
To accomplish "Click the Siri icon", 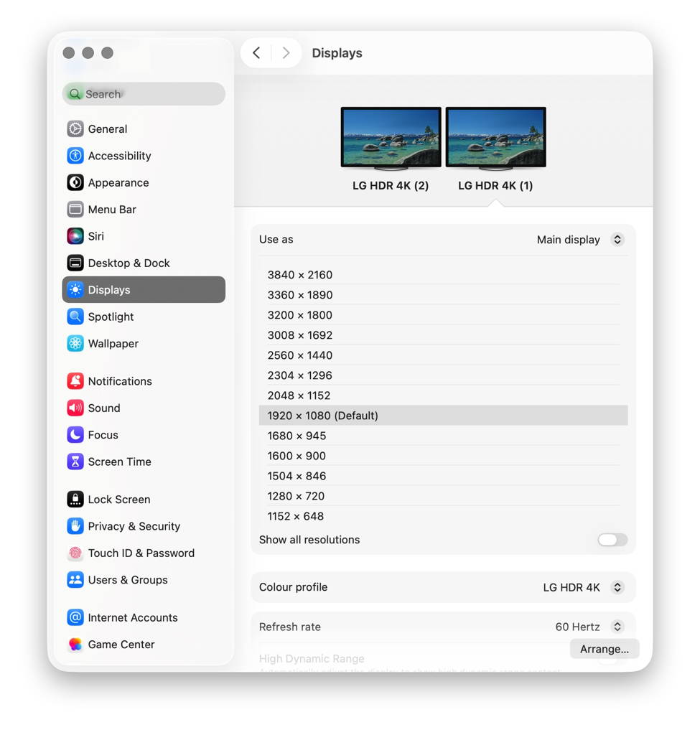I will [75, 235].
